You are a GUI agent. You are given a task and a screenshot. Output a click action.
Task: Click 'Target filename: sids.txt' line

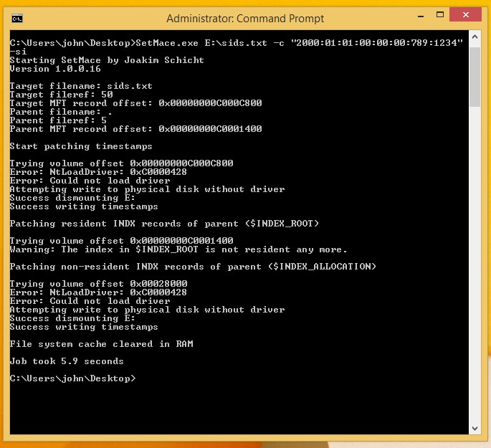tap(81, 86)
